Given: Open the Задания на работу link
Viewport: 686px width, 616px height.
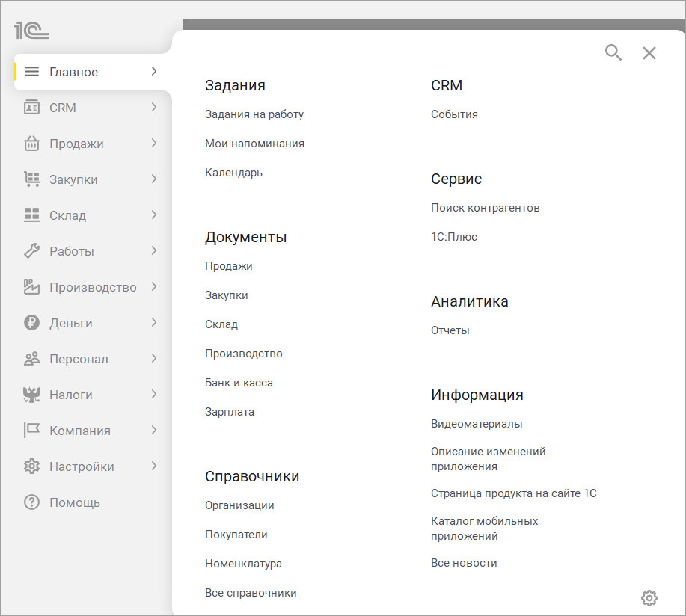Looking at the screenshot, I should (x=254, y=114).
